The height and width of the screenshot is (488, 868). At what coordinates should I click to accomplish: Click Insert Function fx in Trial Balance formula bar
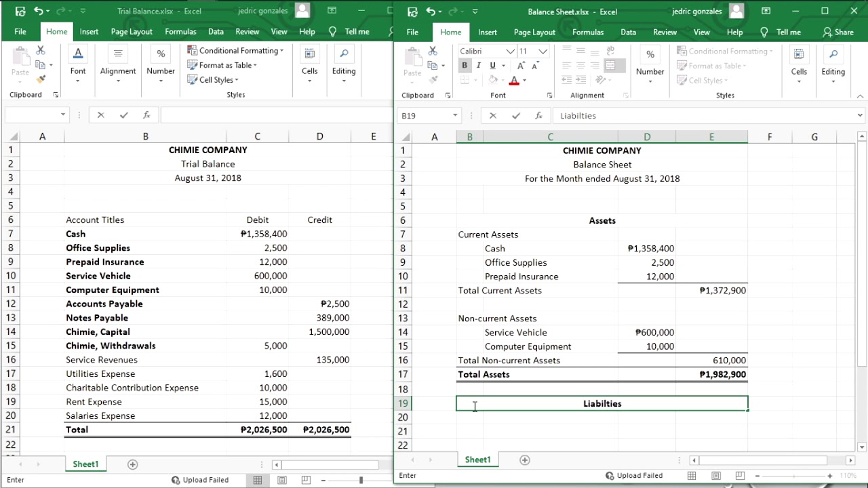click(146, 115)
